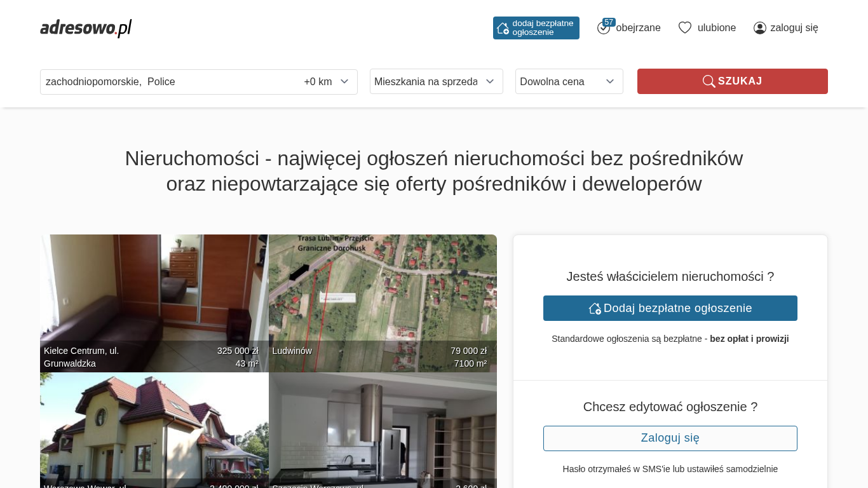The height and width of the screenshot is (488, 868).
Task: Click the heart favorites icon
Action: coord(684,28)
